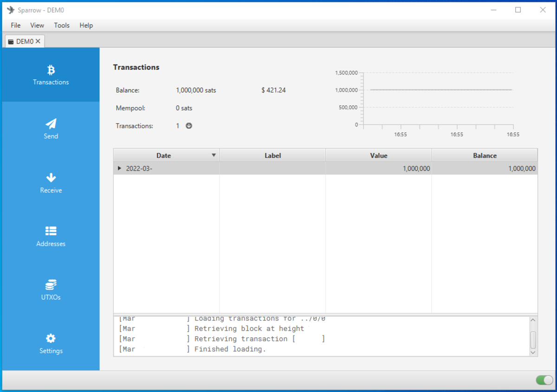Open the View menu

[x=37, y=25]
